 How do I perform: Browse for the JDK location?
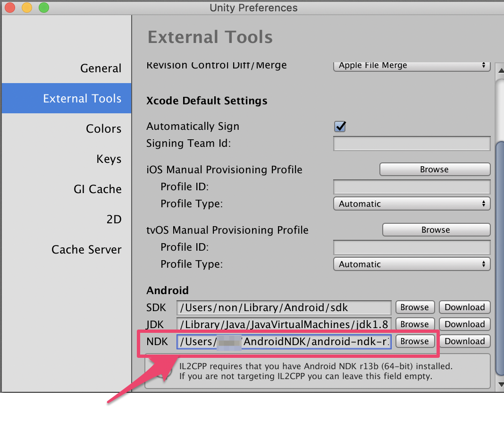[x=415, y=324]
